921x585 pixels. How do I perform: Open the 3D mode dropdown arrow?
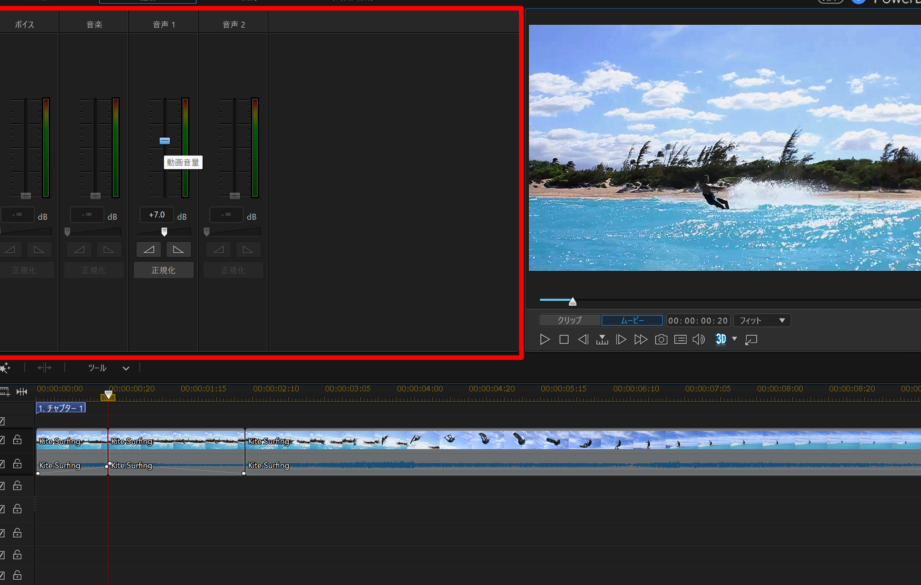[734, 339]
